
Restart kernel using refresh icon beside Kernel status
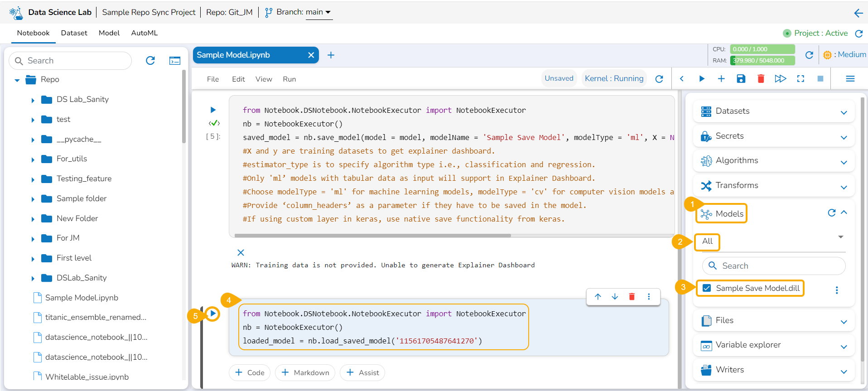pyautogui.click(x=659, y=79)
